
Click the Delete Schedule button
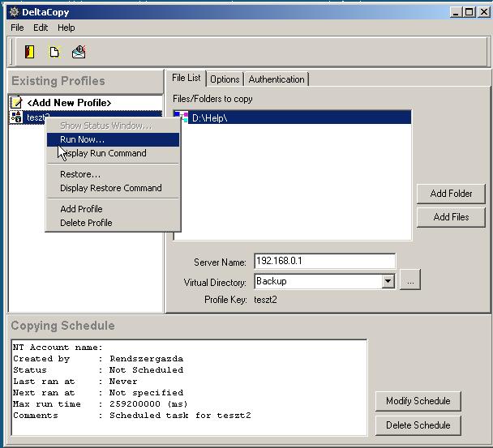pyautogui.click(x=418, y=425)
